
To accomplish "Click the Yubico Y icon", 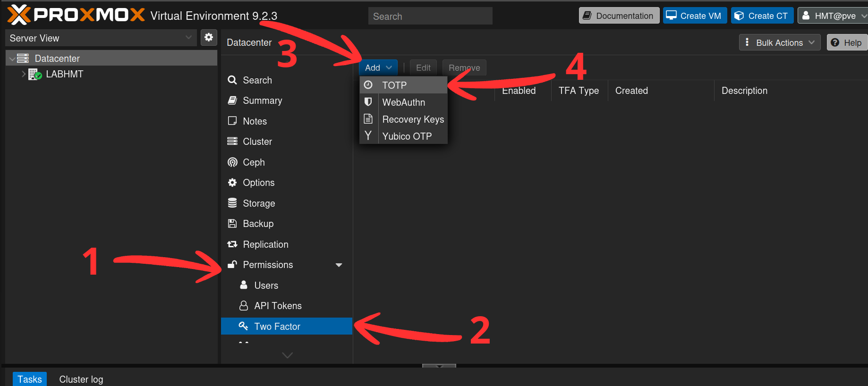I will [368, 136].
